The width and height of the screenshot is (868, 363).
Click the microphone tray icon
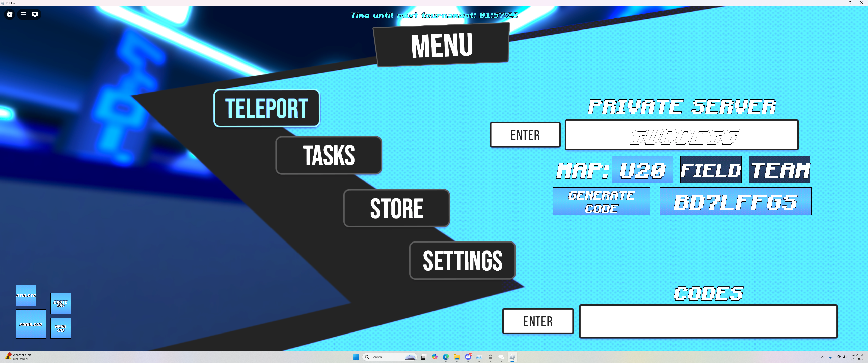[x=831, y=357]
